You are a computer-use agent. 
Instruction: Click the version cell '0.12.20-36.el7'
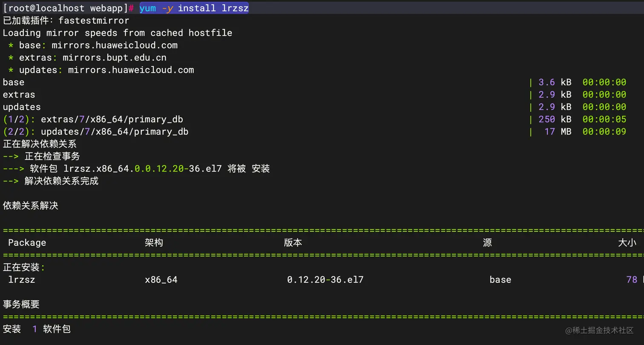[325, 279]
